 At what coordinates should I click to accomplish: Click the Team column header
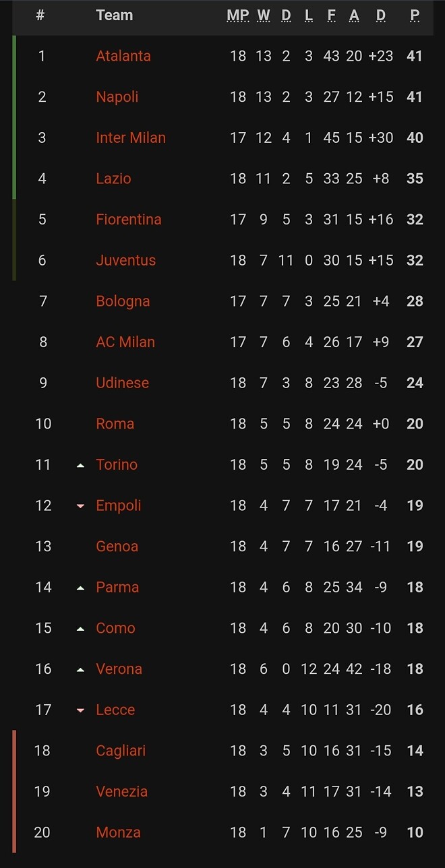pyautogui.click(x=115, y=15)
